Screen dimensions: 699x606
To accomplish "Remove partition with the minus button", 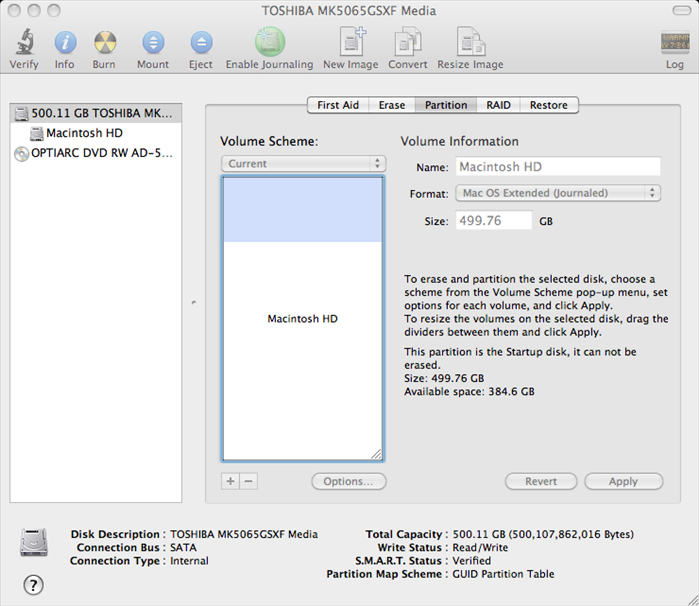I will [x=249, y=481].
